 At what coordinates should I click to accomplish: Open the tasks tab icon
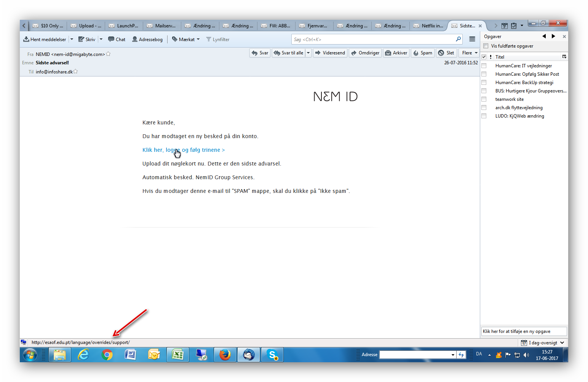(x=514, y=26)
